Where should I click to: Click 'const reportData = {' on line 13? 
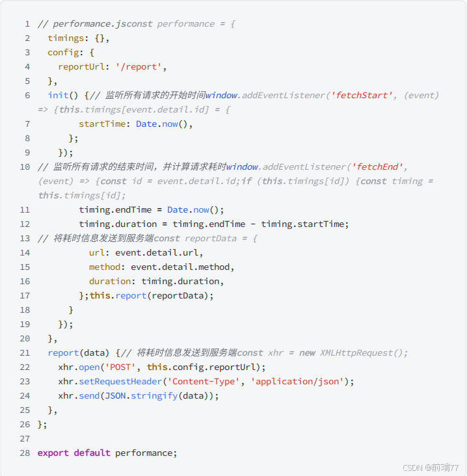tap(206, 238)
